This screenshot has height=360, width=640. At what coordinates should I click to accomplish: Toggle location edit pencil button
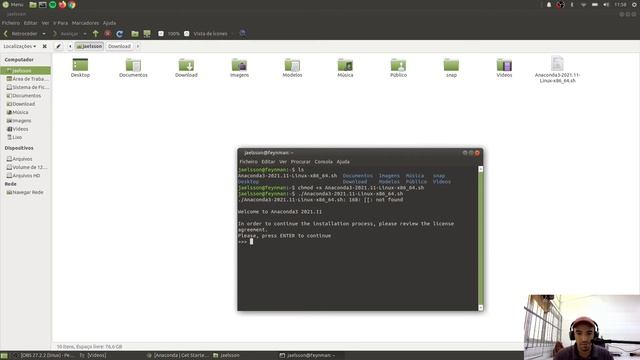pyautogui.click(x=58, y=47)
